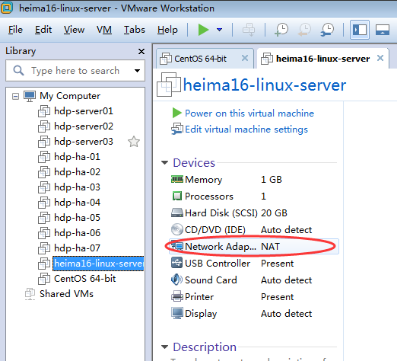Open the VM menu
The width and height of the screenshot is (398, 362).
click(104, 30)
